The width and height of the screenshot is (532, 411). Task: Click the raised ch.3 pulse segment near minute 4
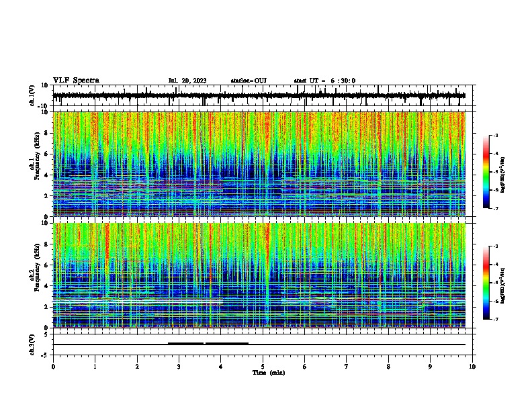(227, 343)
